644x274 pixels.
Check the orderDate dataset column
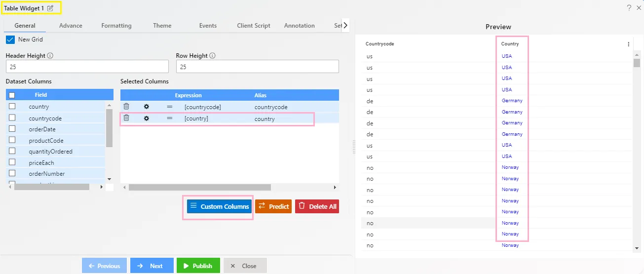tap(12, 129)
